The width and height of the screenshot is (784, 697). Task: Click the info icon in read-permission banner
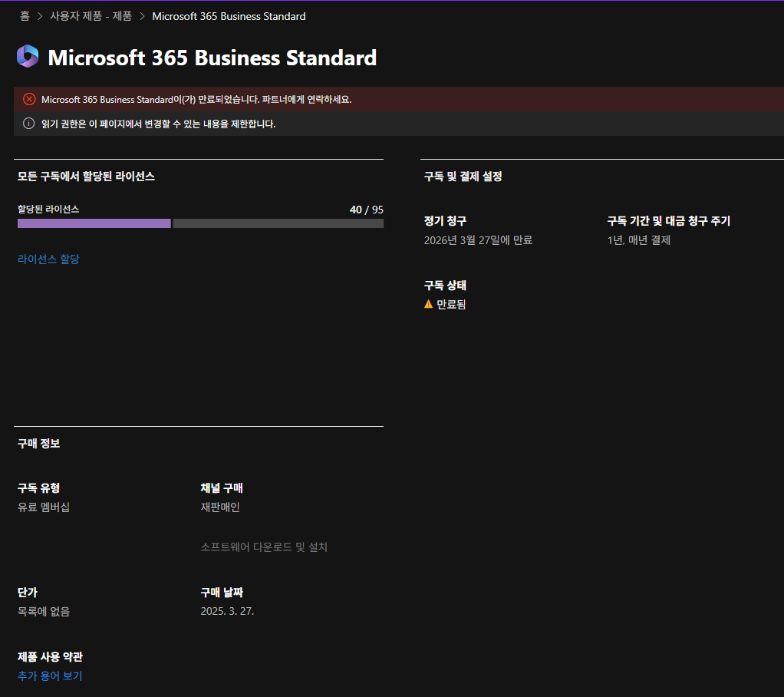coord(29,124)
